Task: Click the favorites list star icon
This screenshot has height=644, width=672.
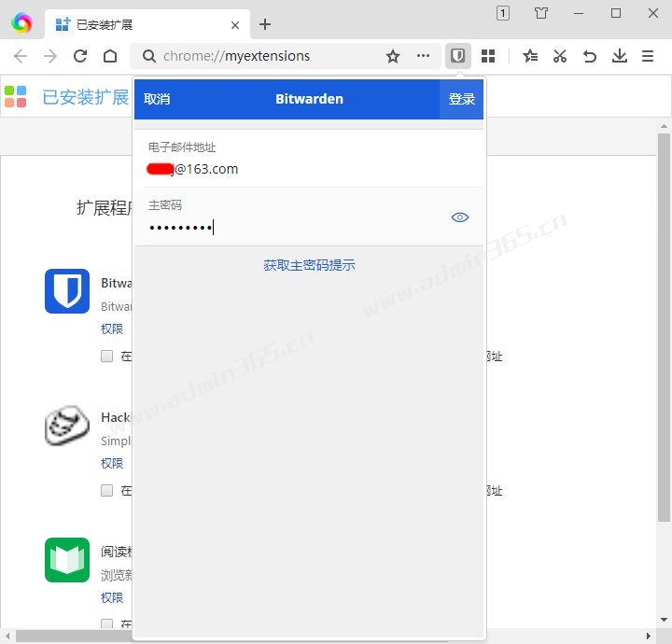Action: [x=530, y=56]
